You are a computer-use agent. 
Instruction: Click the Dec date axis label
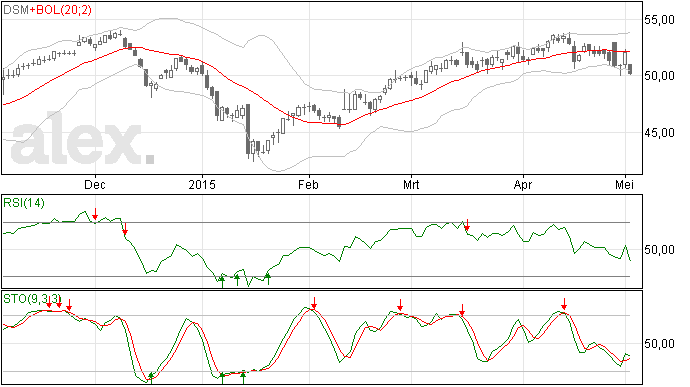[95, 184]
